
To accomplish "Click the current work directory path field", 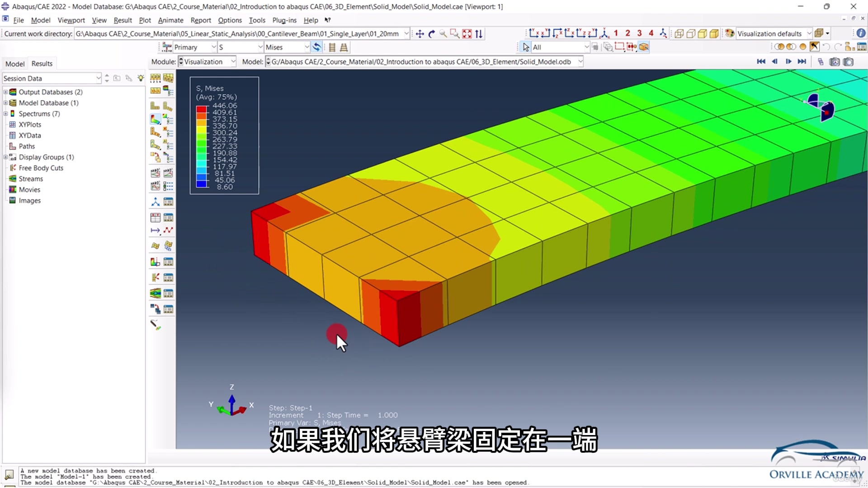I will (240, 33).
